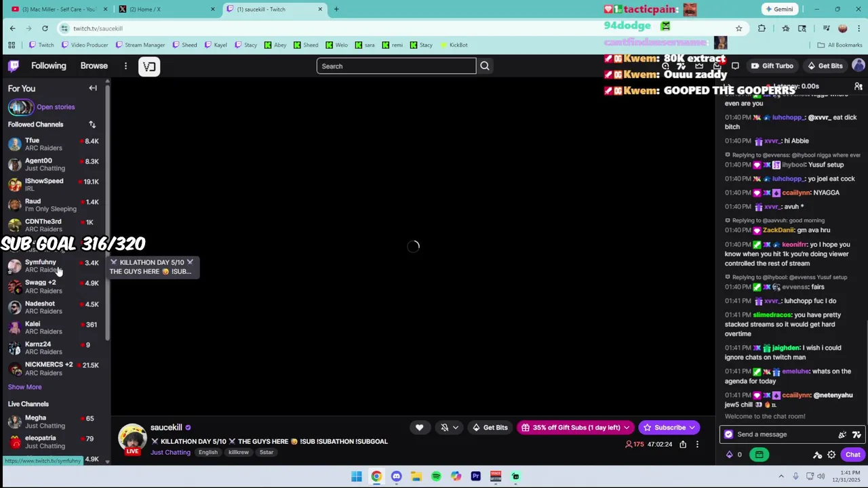Open the KickBot bookmark
868x488 pixels.
(454, 45)
